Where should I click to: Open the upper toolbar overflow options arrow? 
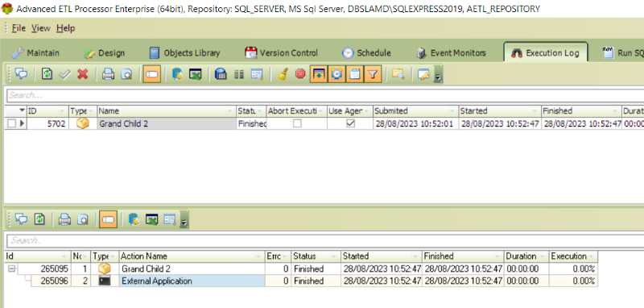coord(438,76)
